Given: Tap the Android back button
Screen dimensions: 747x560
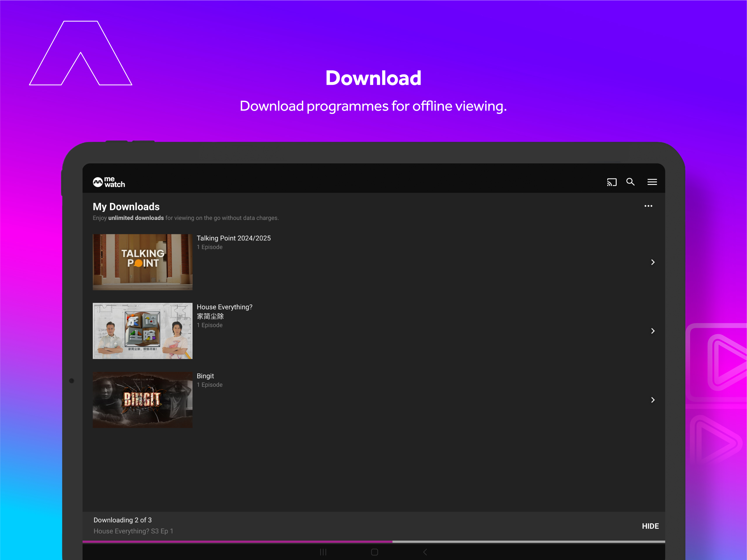Looking at the screenshot, I should point(425,552).
